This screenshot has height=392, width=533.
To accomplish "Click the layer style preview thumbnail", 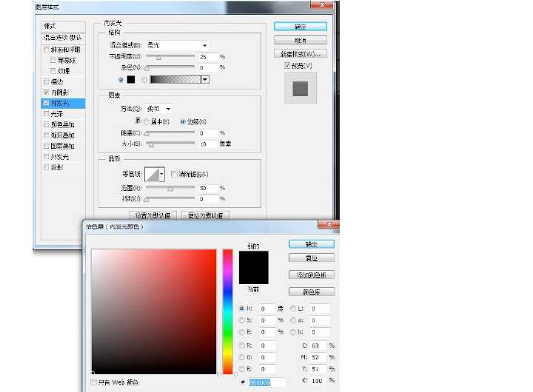I will [300, 88].
